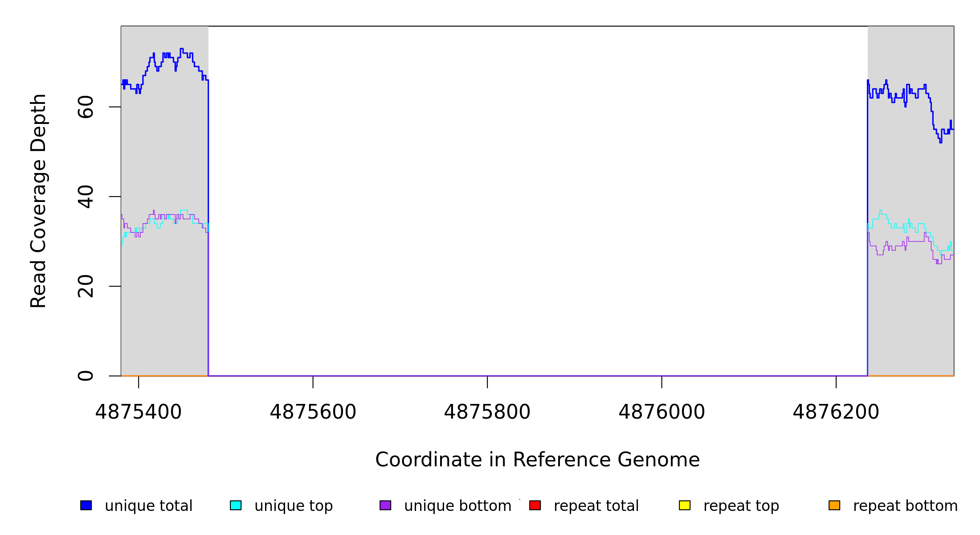Select the "Coordinate in Reference Genome" axis title
980x535 pixels.
tap(537, 460)
